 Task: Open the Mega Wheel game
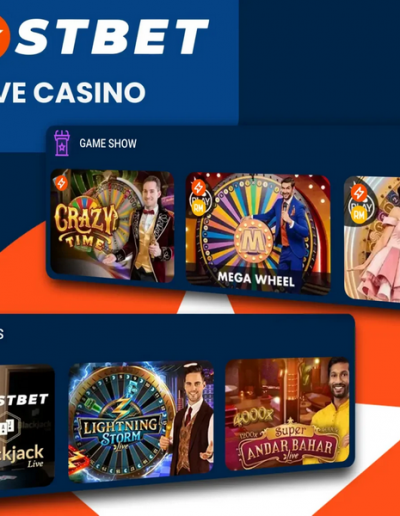click(258, 233)
